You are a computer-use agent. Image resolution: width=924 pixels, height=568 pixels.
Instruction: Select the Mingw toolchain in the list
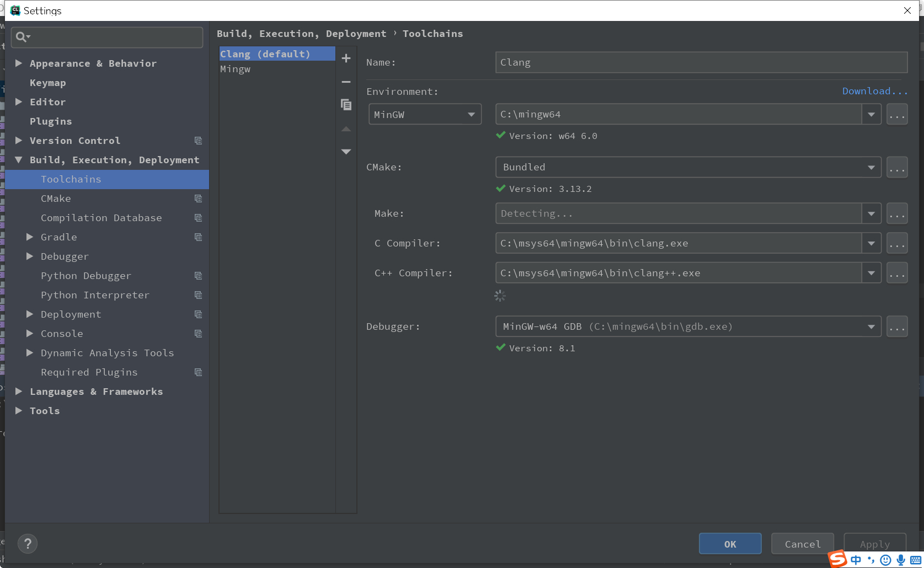[235, 69]
